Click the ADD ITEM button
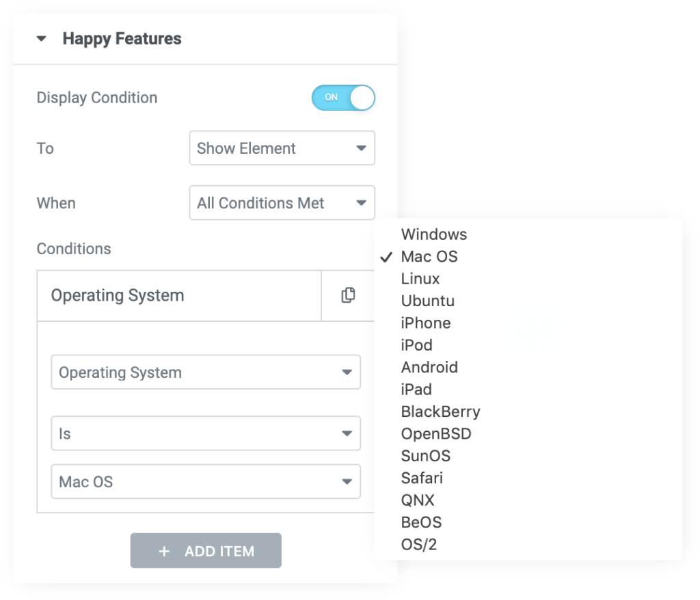This screenshot has height=600, width=700. click(206, 550)
